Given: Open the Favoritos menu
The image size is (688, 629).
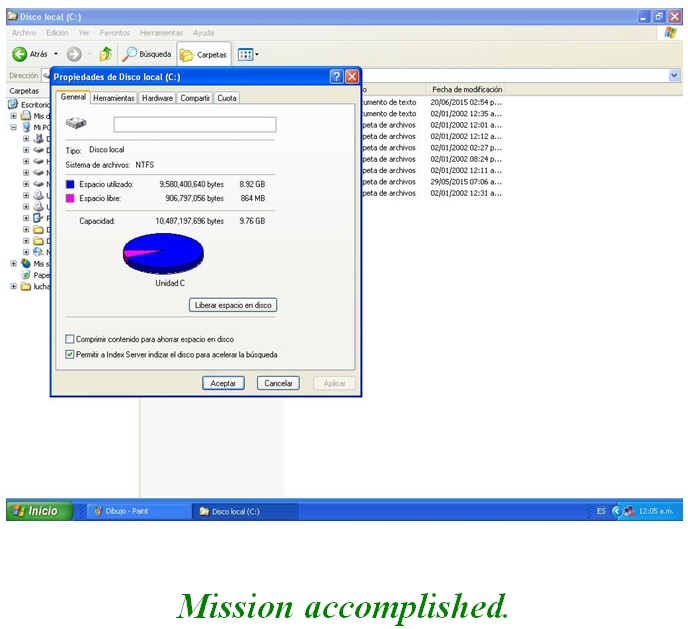Looking at the screenshot, I should pyautogui.click(x=114, y=33).
